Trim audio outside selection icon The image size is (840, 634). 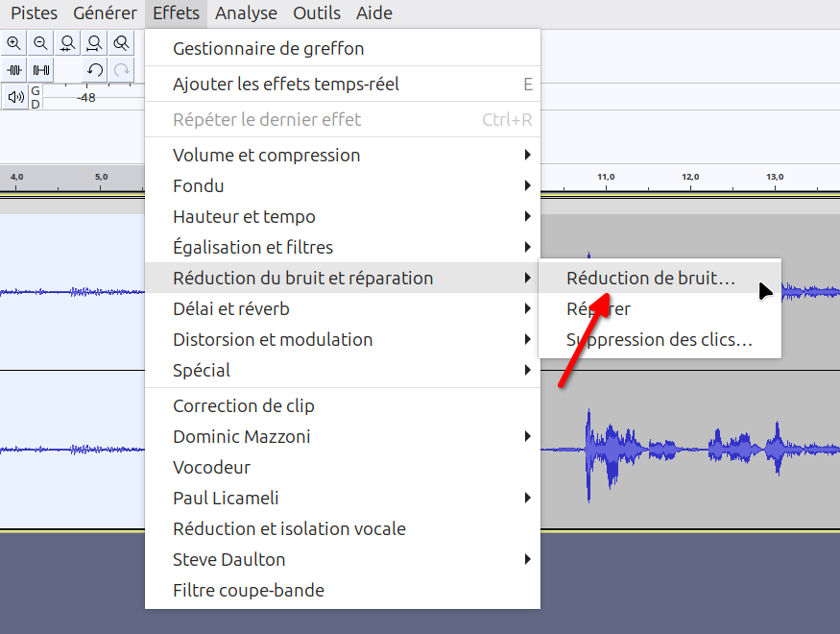tap(14, 70)
